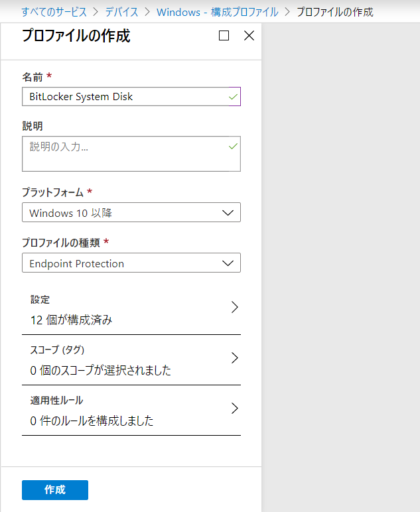Click the 名前 field containing BitLocker System Disk
Screen dimensions: 420x512
pos(131,96)
